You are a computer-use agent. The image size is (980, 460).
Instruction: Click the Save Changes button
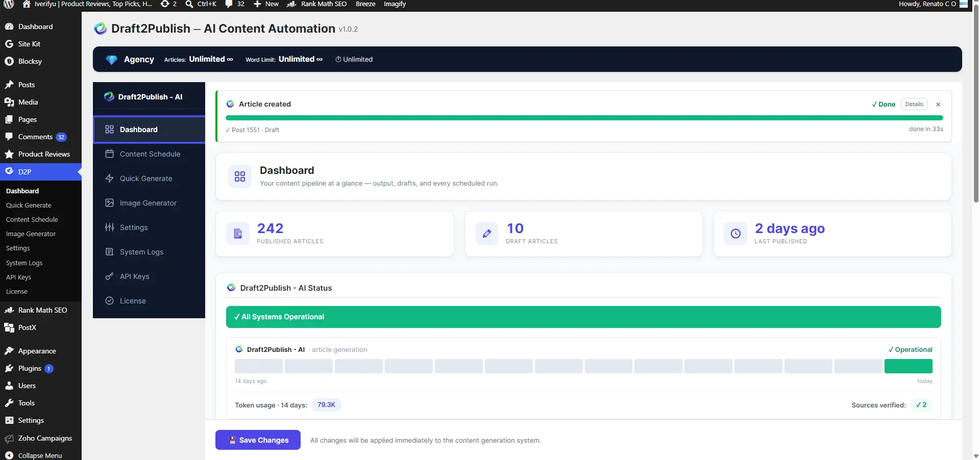pyautogui.click(x=258, y=440)
